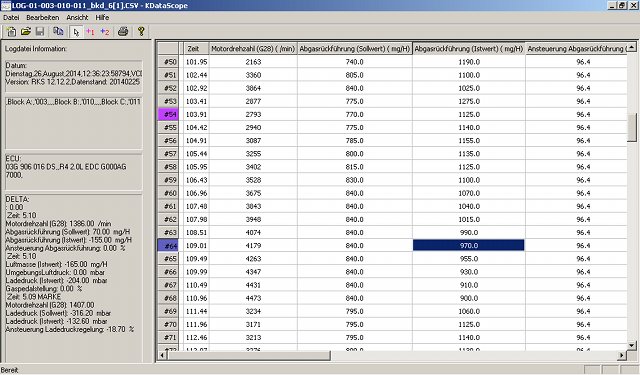Select row header #64 highlighted in blue

click(168, 246)
